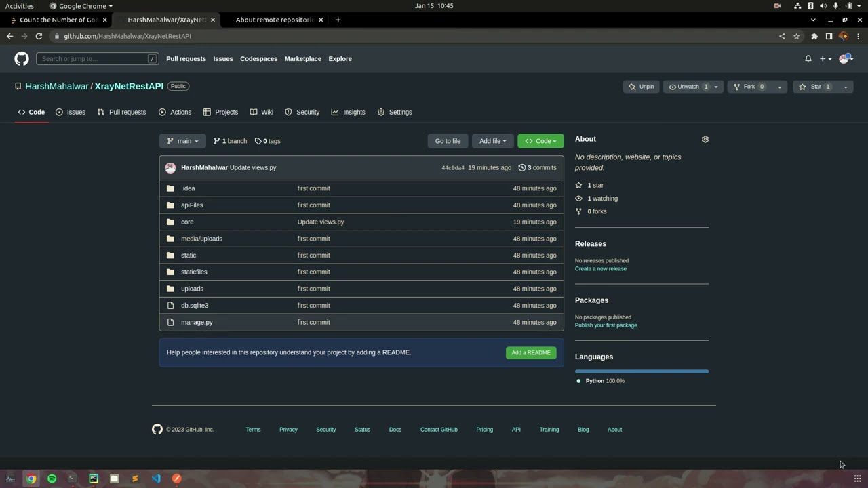The height and width of the screenshot is (488, 868).
Task: Open the apiFiles folder
Action: coord(192,205)
